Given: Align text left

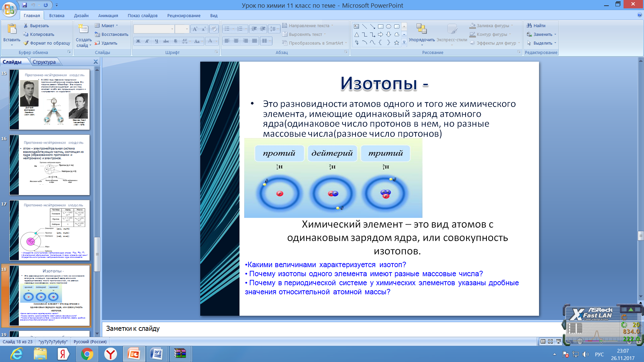Looking at the screenshot, I should [x=227, y=41].
